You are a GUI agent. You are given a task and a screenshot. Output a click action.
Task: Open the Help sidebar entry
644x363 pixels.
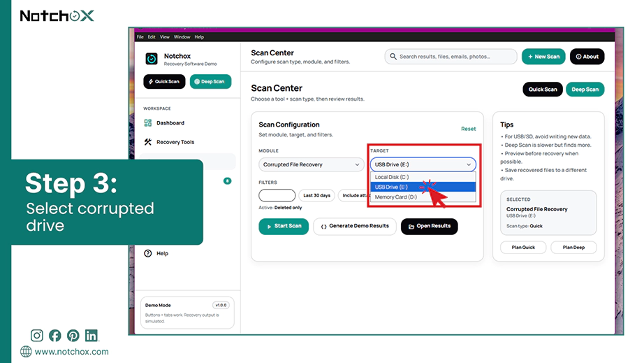pyautogui.click(x=162, y=253)
